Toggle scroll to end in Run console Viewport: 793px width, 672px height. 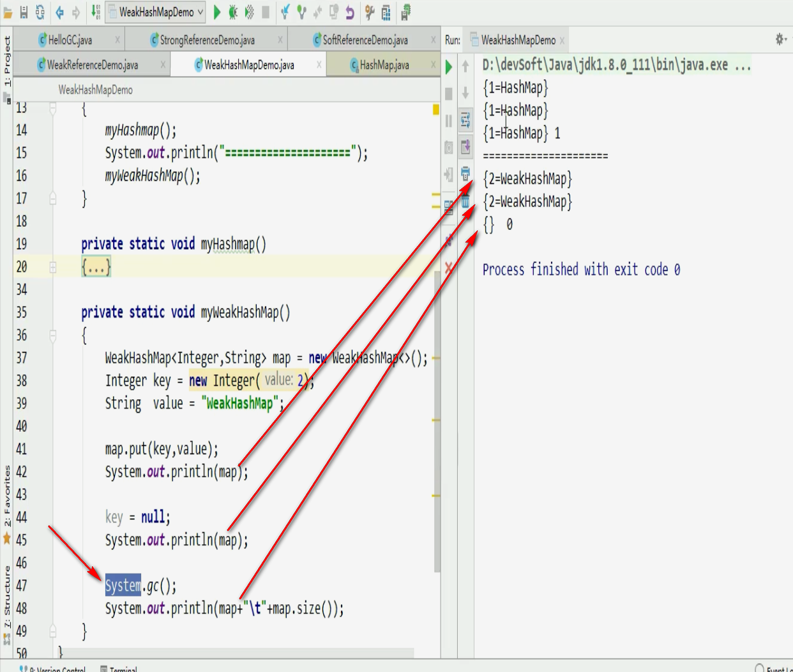pyautogui.click(x=465, y=147)
